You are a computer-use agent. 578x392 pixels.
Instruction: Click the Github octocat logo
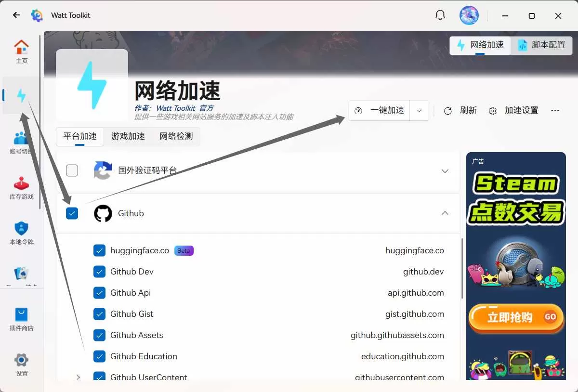[x=103, y=213]
